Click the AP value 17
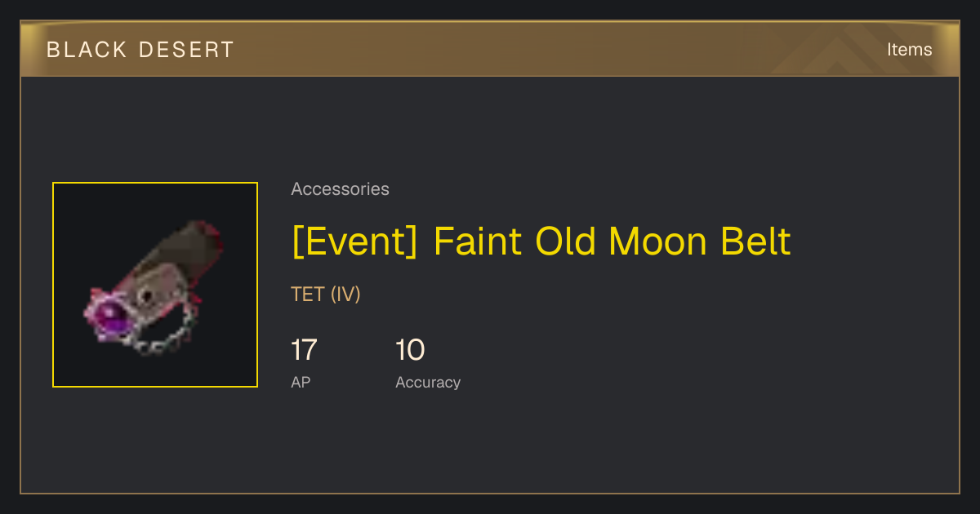The image size is (980, 514). (x=304, y=350)
